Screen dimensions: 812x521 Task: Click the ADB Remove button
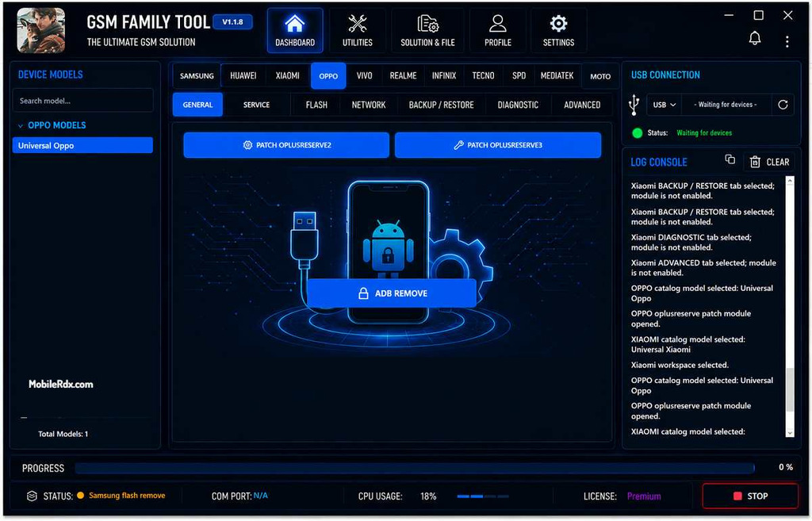point(392,293)
